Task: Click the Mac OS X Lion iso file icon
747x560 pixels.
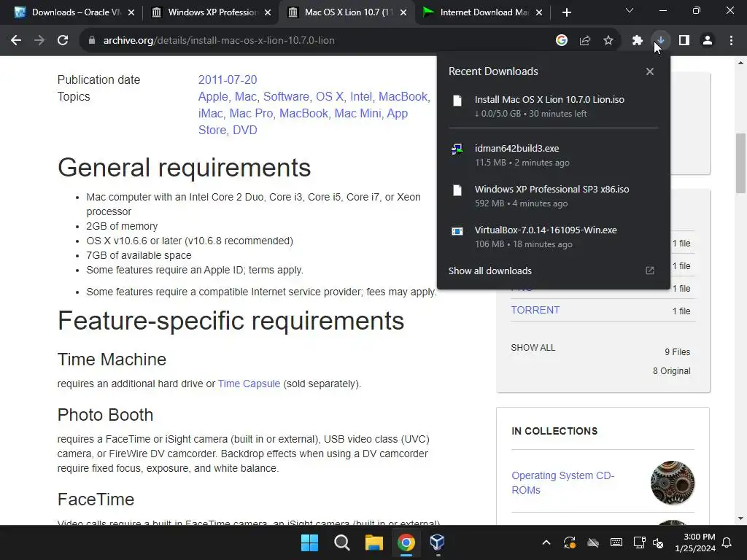Action: [457, 101]
